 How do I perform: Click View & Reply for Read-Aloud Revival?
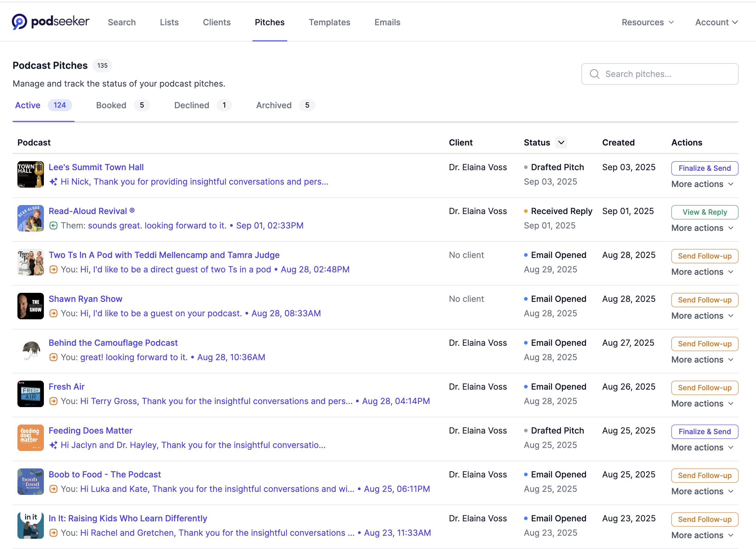click(705, 212)
